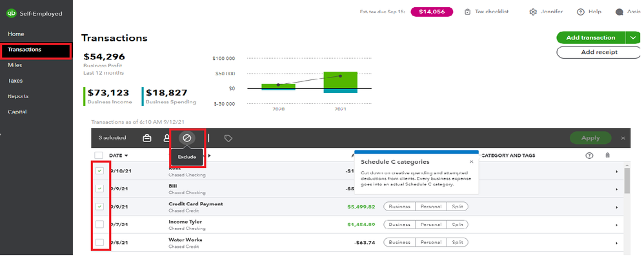Image resolution: width=644 pixels, height=266 pixels.
Task: Click the Jennifer account name
Action: 552,12
